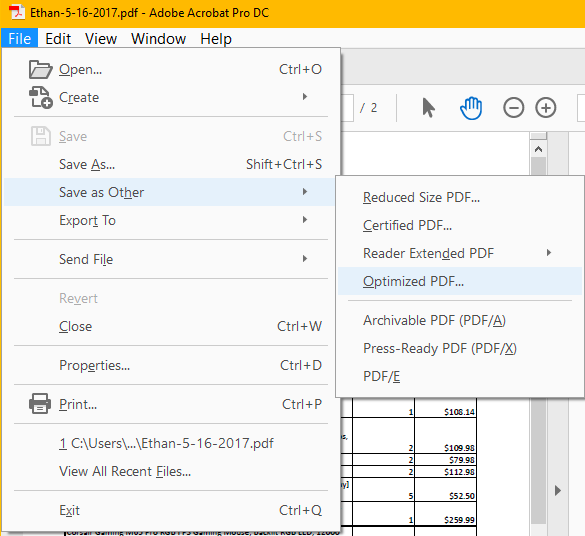
Task: Expand the right pane arrow
Action: (557, 490)
